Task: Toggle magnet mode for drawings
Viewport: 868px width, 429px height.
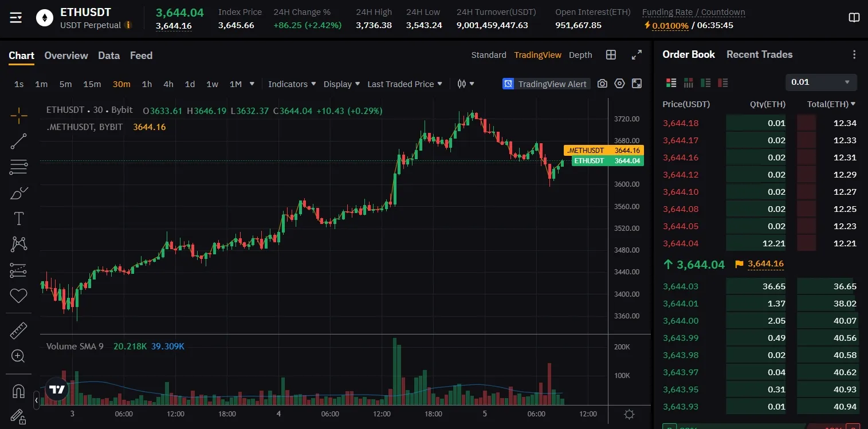Action: click(19, 391)
